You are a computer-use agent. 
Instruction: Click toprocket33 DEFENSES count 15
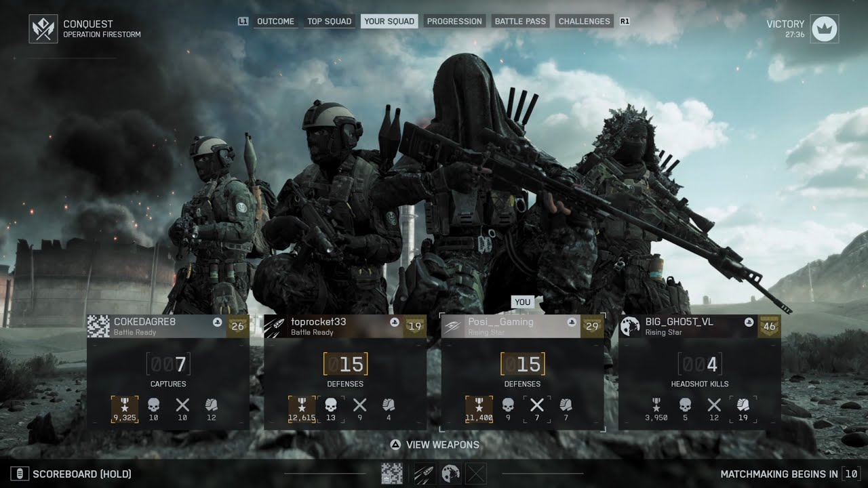345,365
